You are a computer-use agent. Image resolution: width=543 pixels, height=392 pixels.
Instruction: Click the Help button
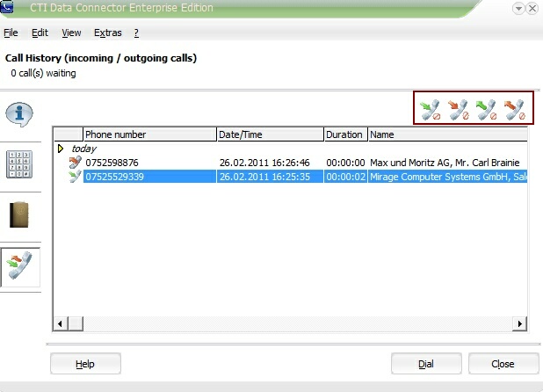85,364
